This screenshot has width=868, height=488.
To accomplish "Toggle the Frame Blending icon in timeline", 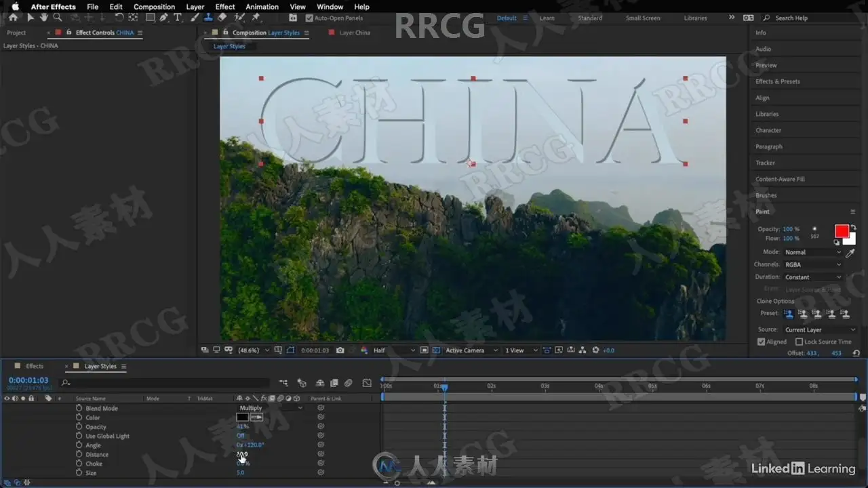I will pos(335,383).
